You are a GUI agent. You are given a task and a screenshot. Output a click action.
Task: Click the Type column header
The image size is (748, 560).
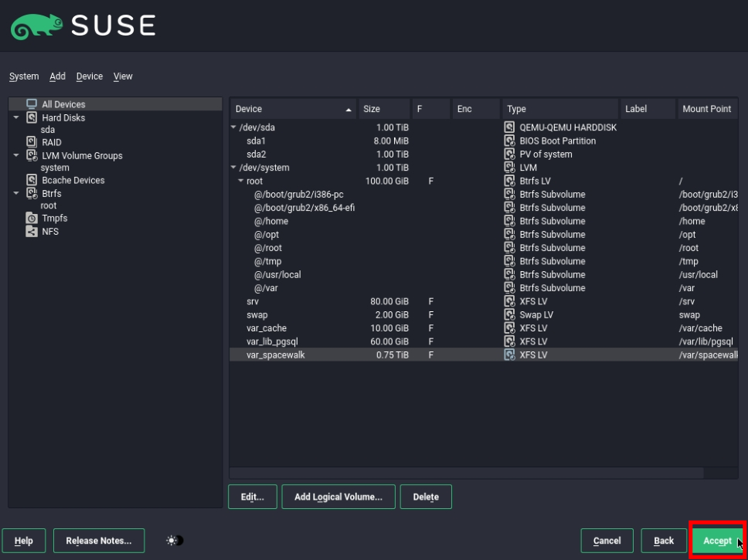(560, 109)
